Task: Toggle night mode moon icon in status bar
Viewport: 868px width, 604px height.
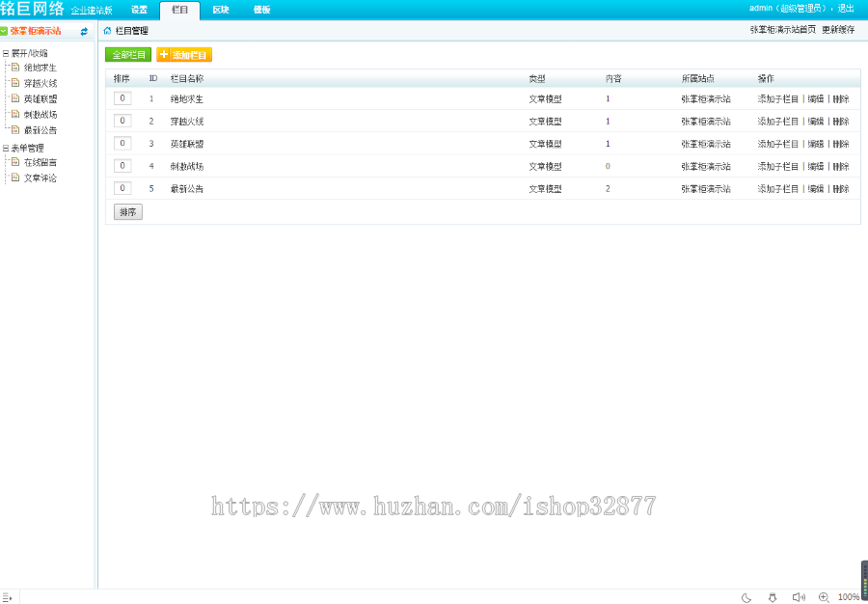Action: coord(746,597)
